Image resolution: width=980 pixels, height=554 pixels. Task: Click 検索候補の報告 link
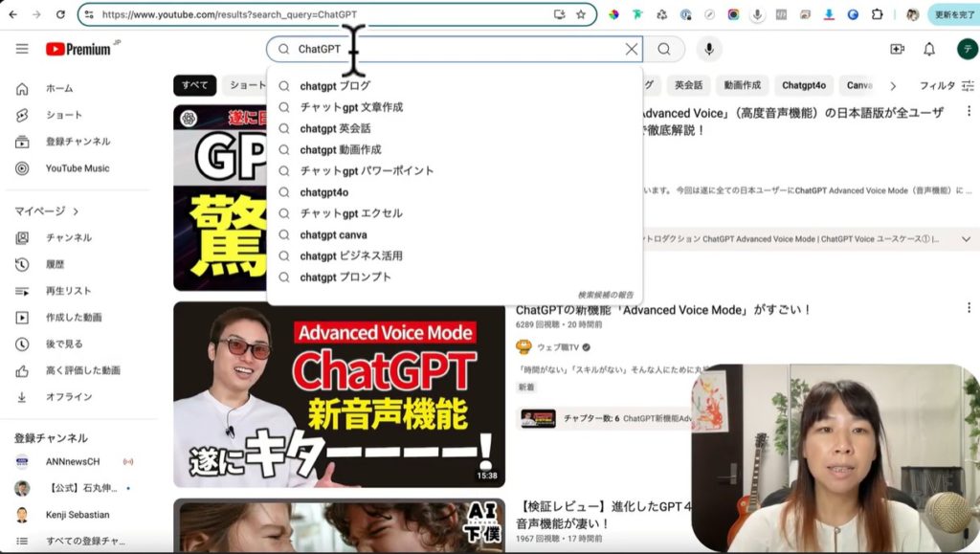606,295
